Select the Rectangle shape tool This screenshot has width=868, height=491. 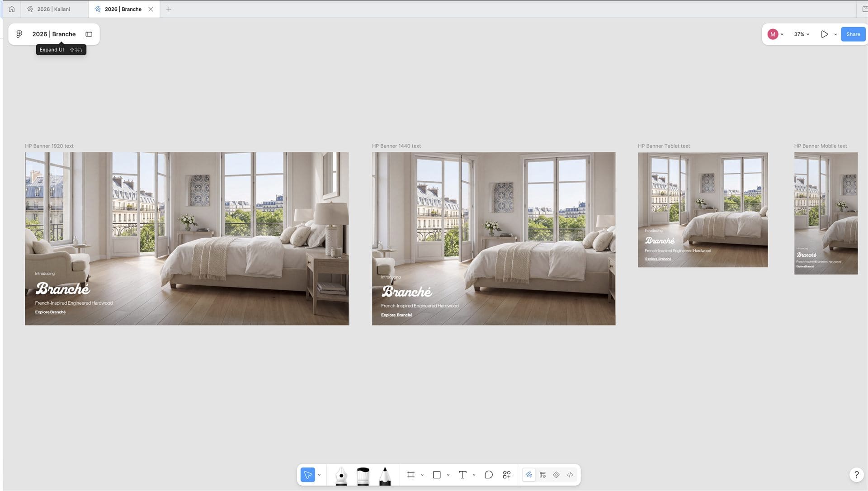click(x=437, y=475)
